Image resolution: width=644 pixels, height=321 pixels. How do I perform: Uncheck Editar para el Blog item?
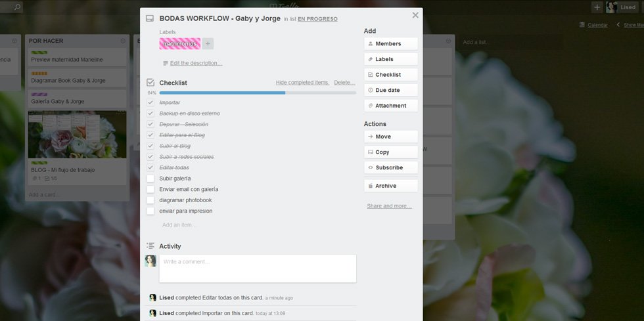point(150,135)
